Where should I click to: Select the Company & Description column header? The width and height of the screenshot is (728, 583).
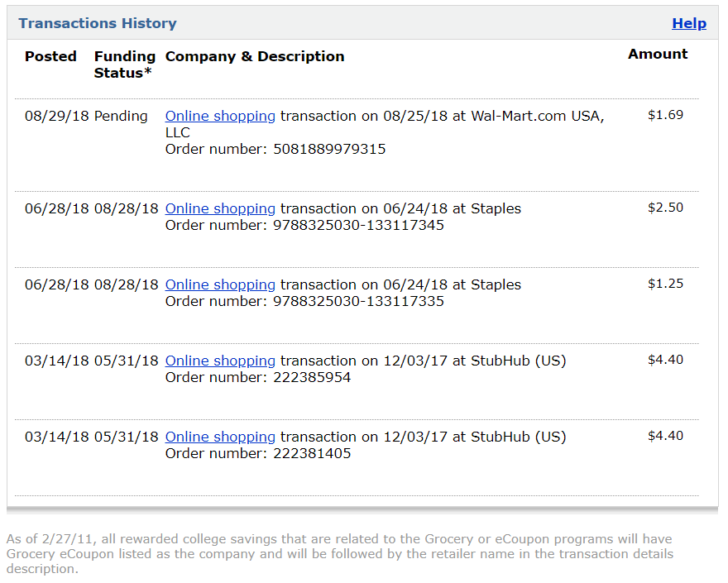[x=255, y=56]
